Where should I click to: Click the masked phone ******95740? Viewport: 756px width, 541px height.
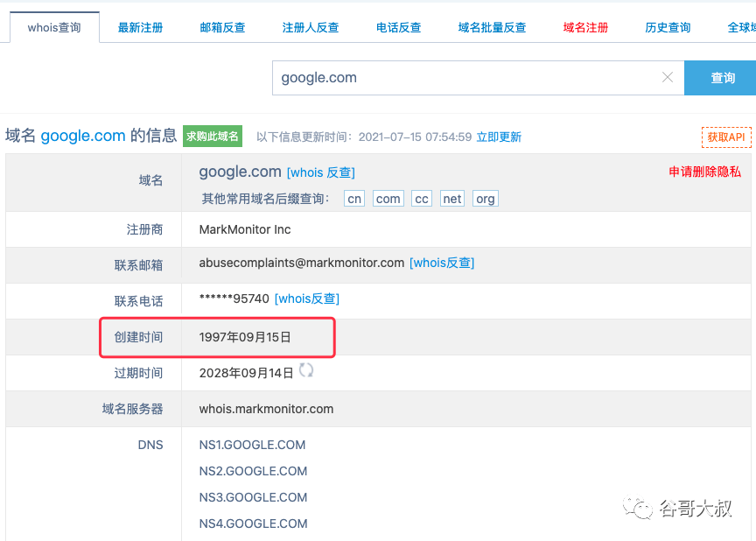point(234,299)
